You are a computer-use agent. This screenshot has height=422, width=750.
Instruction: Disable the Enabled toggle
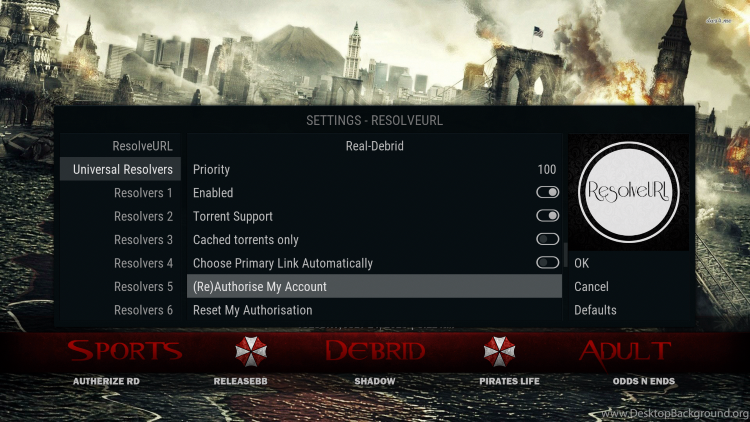click(x=547, y=192)
